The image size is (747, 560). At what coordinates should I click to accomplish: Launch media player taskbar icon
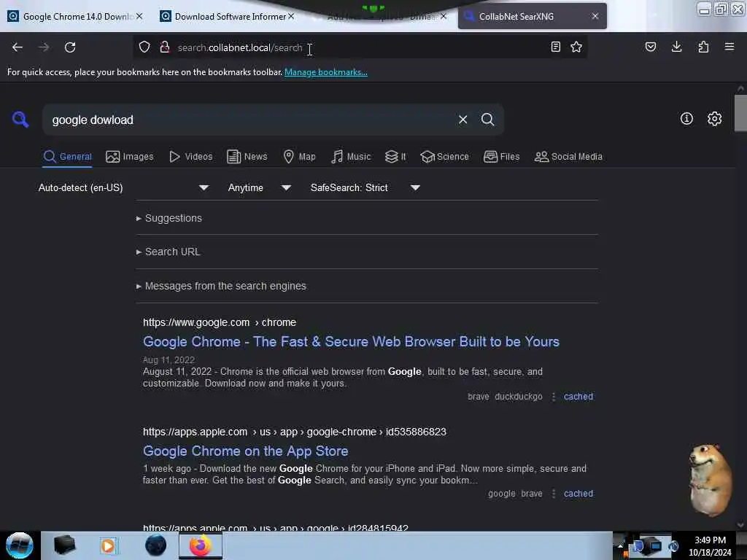click(x=108, y=545)
